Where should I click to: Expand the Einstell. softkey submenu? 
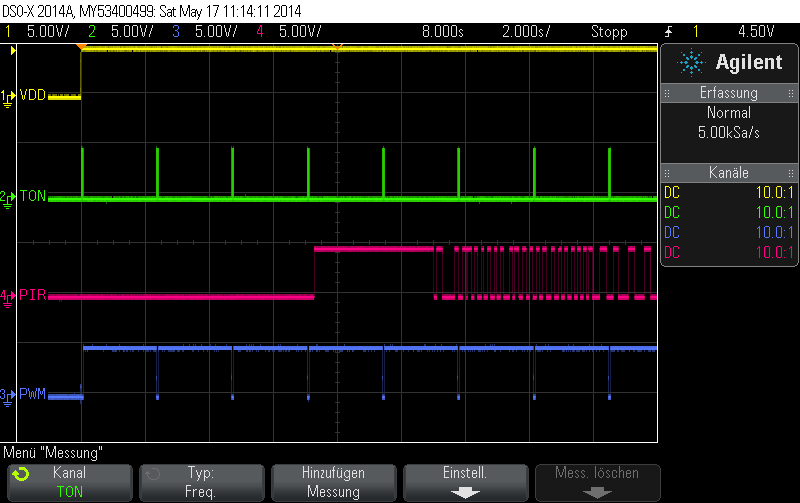tap(465, 481)
